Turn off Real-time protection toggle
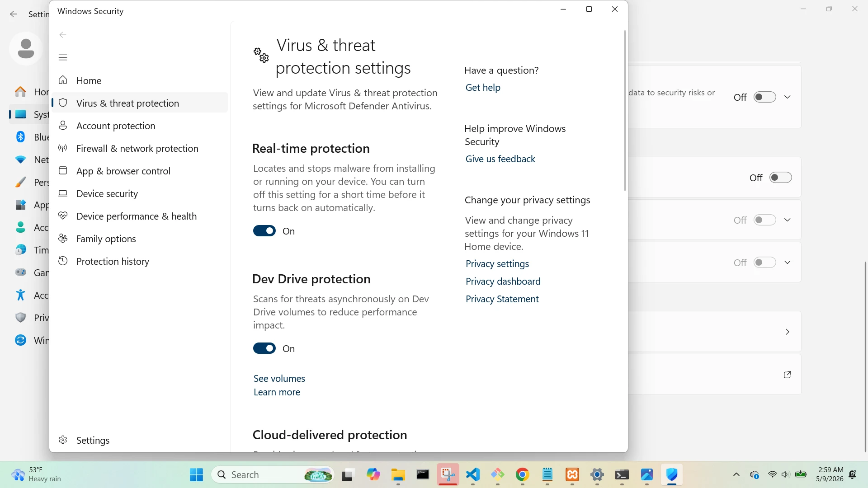This screenshot has width=868, height=488. [x=264, y=231]
